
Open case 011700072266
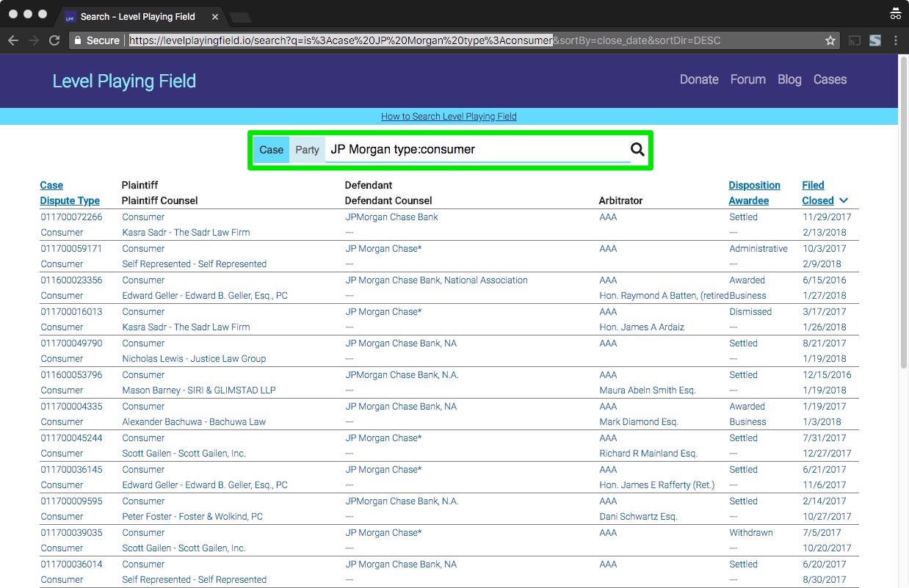pyautogui.click(x=71, y=217)
